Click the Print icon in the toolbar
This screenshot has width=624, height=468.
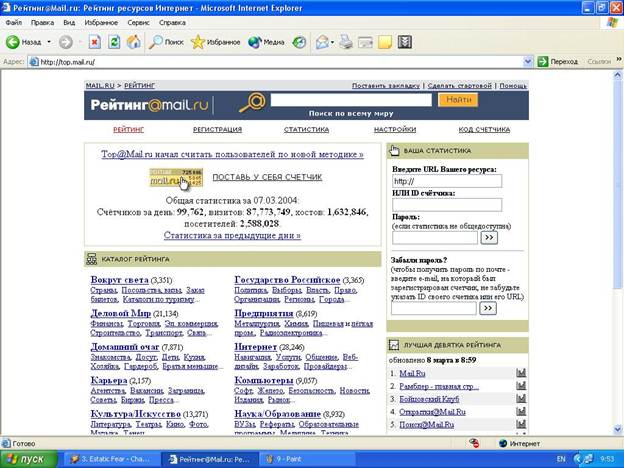[345, 42]
